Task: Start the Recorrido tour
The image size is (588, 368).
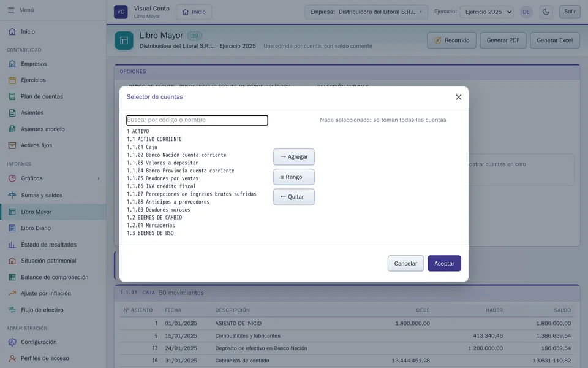Action: click(x=451, y=40)
